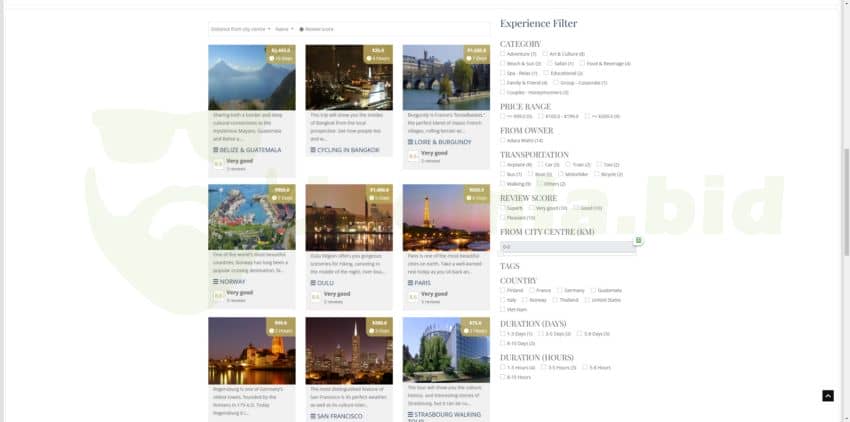The height and width of the screenshot is (422, 850).
Task: Open the Regensburg photo thumbnail
Action: point(251,351)
